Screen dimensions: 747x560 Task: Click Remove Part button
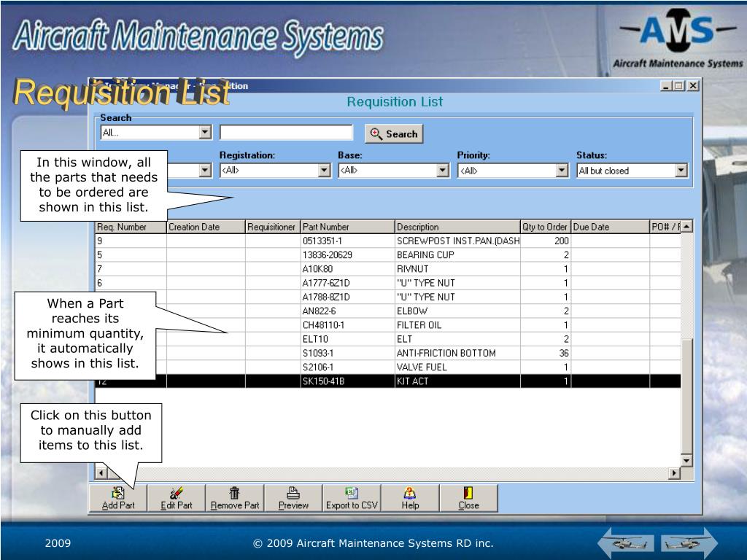click(x=235, y=498)
